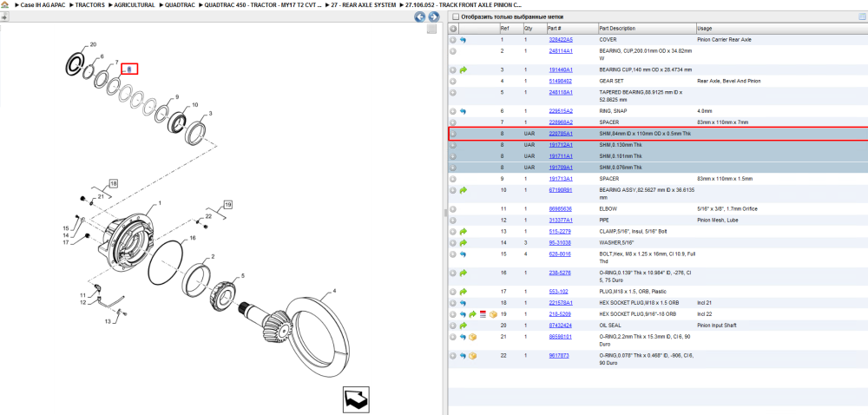Viewport: 868px width, 415px height.
Task: Click the blue arrow on the BOLT,Hex row
Action: (464, 254)
